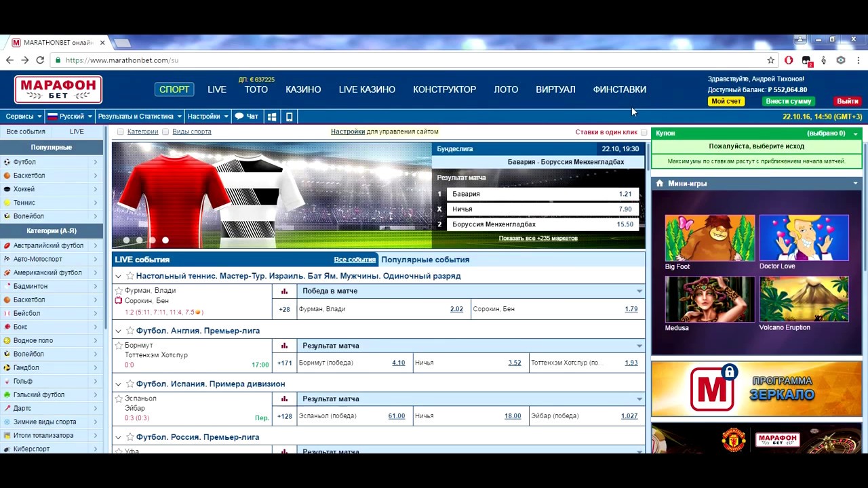The width and height of the screenshot is (868, 488).
Task: Bookmark page with star icon
Action: (x=770, y=60)
